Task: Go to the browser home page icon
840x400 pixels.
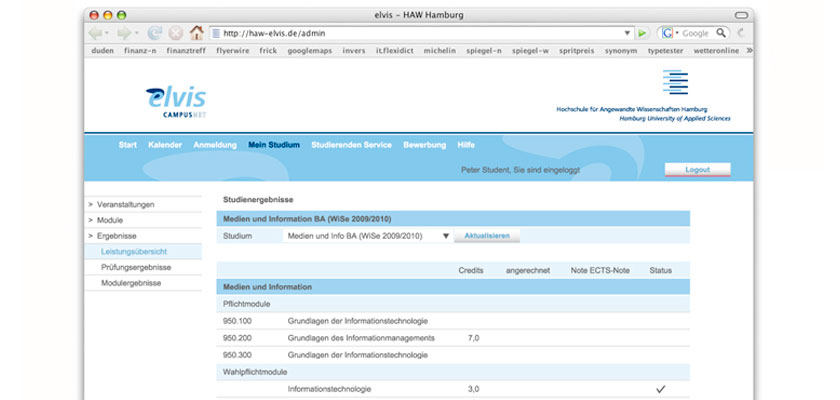Action: (197, 33)
